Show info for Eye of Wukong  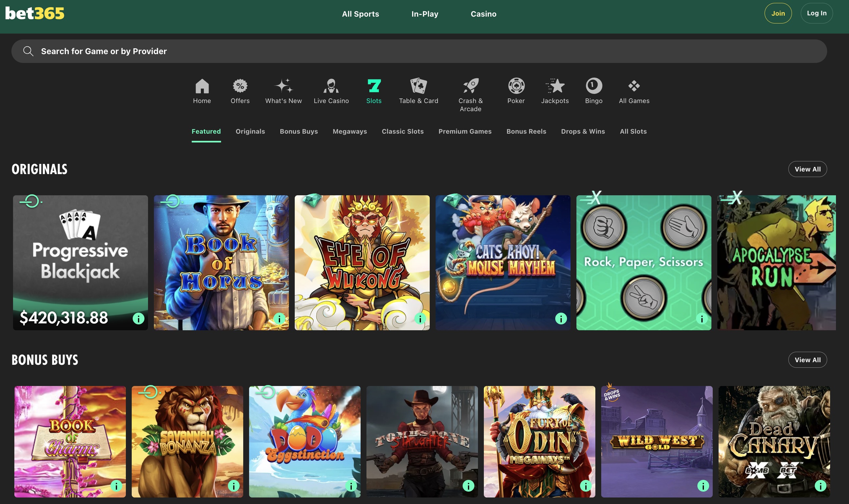pyautogui.click(x=420, y=319)
